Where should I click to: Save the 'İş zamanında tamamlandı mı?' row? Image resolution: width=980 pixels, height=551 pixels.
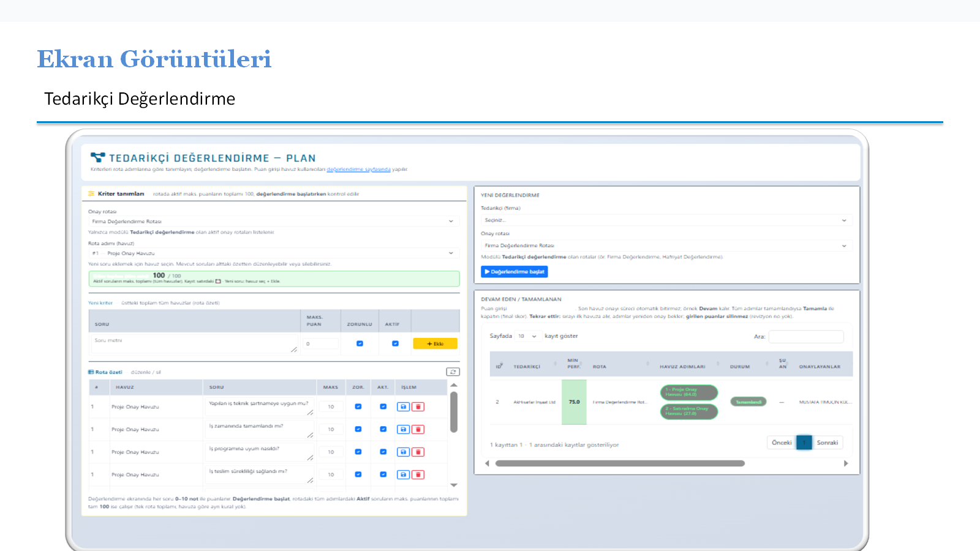coord(403,429)
